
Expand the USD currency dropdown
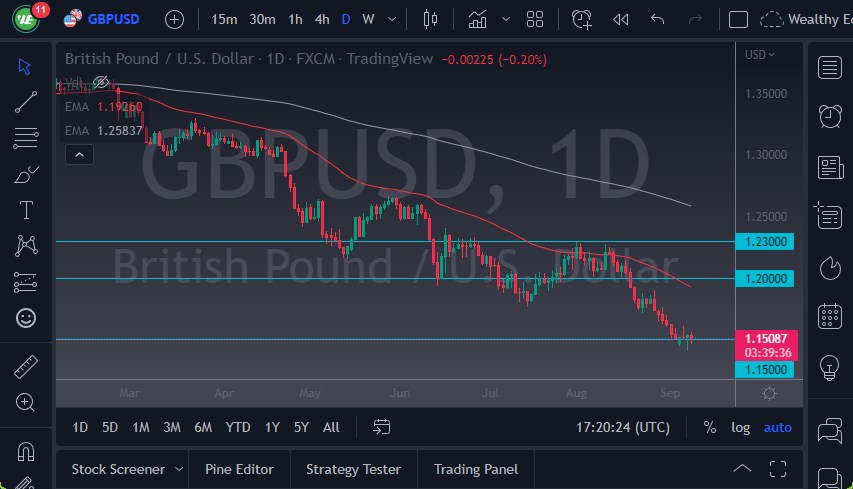coord(760,54)
